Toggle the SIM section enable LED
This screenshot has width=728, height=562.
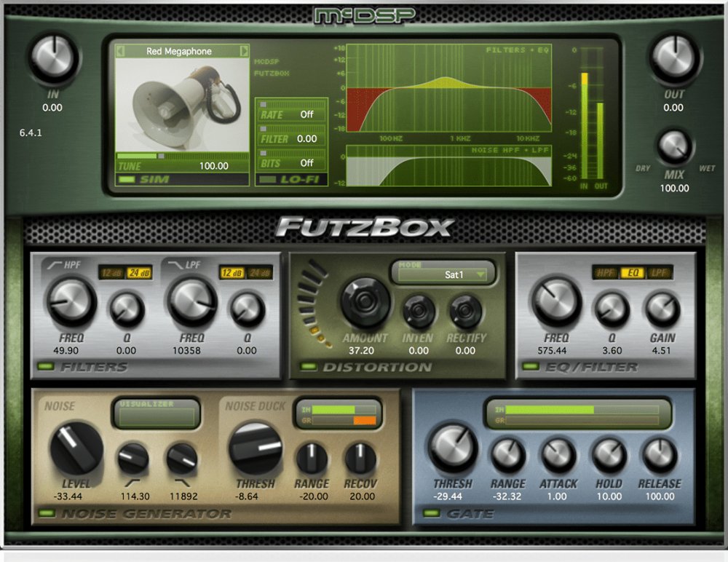(x=126, y=179)
